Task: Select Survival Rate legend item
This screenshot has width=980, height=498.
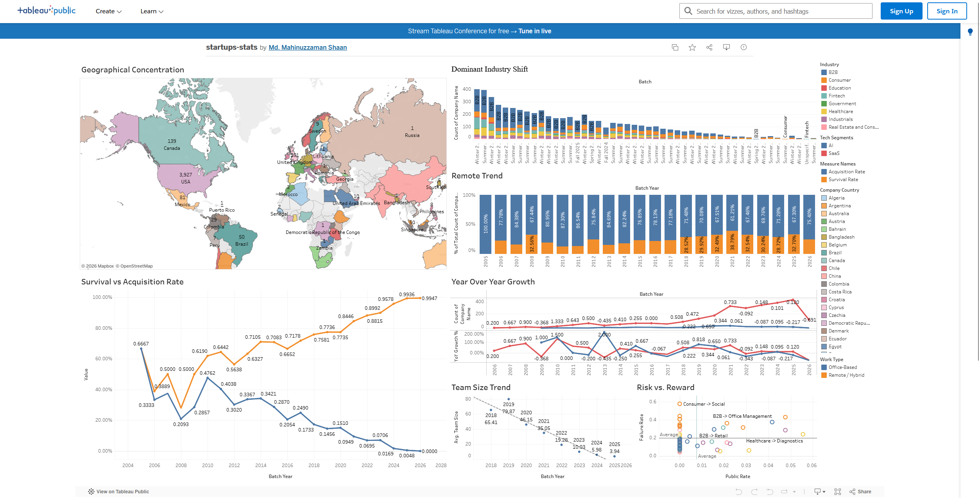Action: (840, 180)
